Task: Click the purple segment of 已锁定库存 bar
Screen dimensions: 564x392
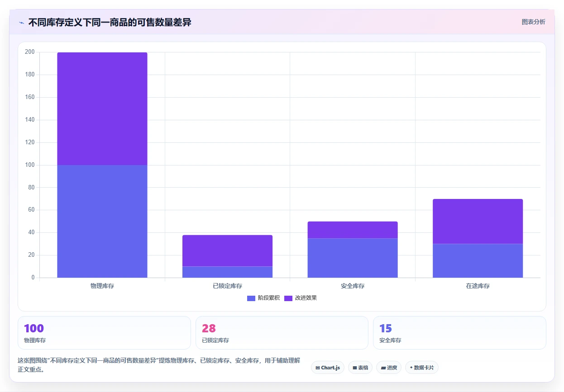Action: click(227, 250)
